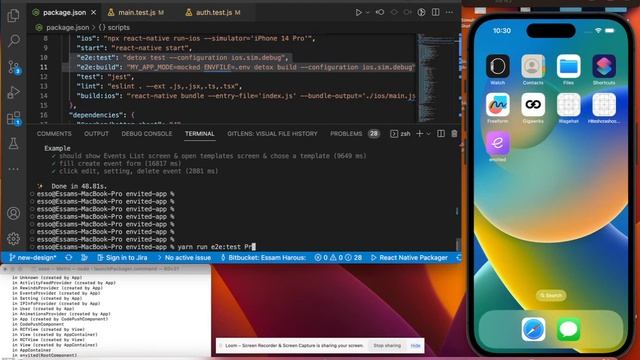Click Sign in to Jira
Image resolution: width=640 pixels, height=360 pixels.
point(122,258)
